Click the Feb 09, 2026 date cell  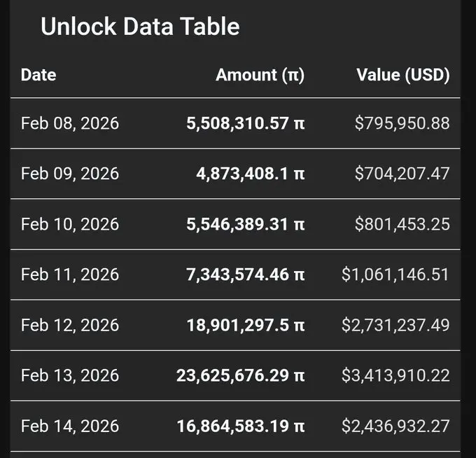coord(70,174)
